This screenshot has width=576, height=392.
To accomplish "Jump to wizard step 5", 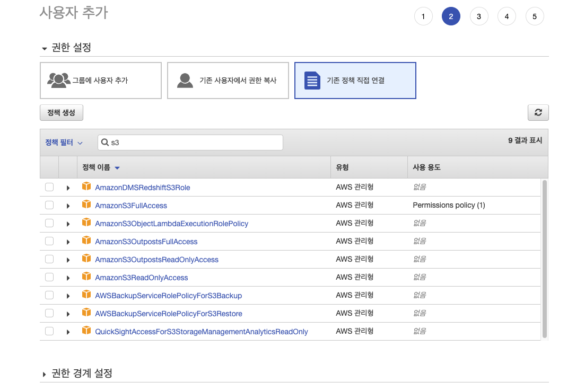I will 535,16.
